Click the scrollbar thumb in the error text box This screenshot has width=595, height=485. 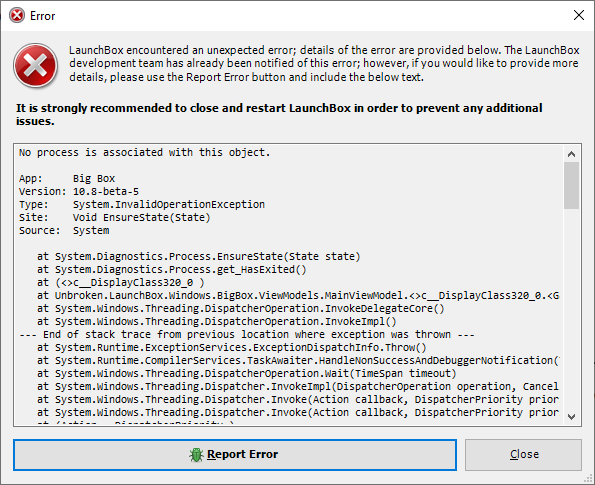(571, 185)
